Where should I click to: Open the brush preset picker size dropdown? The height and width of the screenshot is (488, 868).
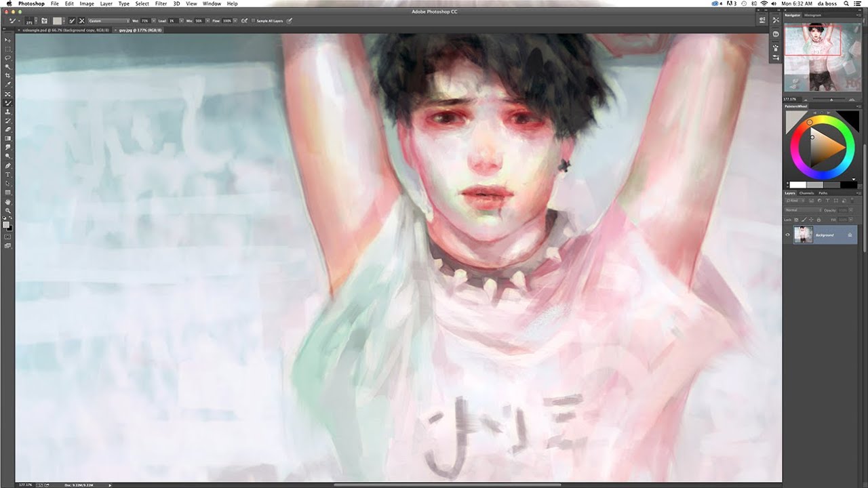coord(36,21)
